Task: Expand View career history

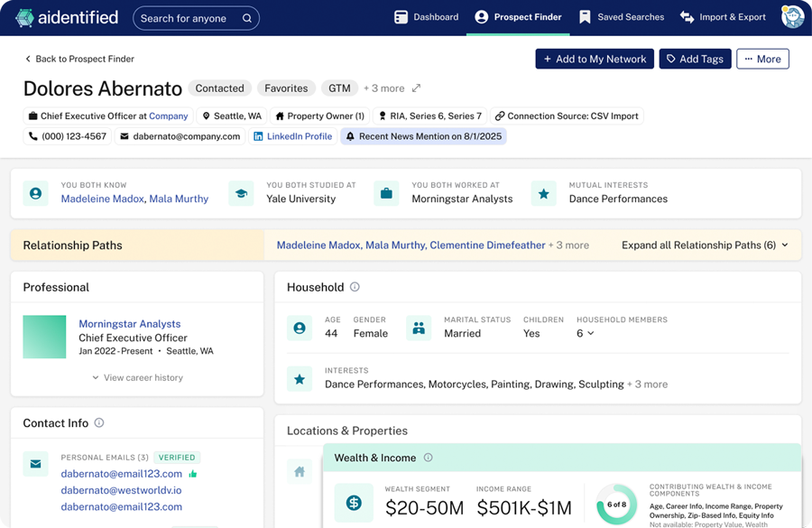Action: click(137, 378)
